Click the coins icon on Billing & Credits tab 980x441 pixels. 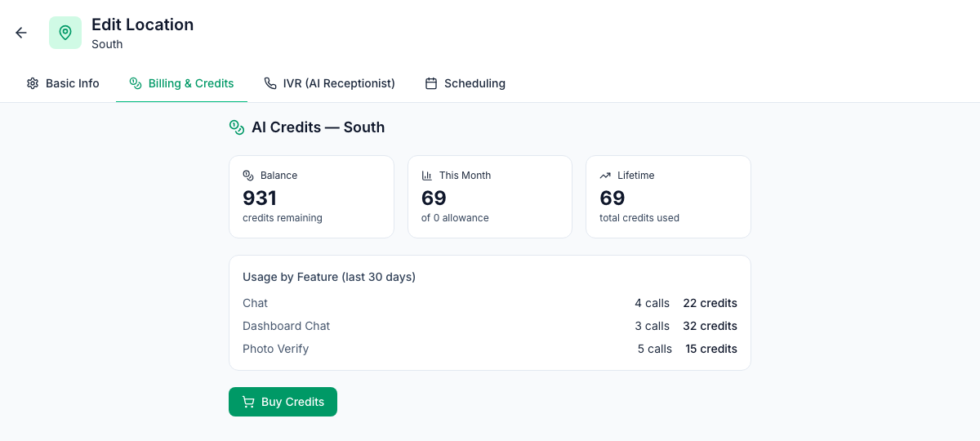136,83
